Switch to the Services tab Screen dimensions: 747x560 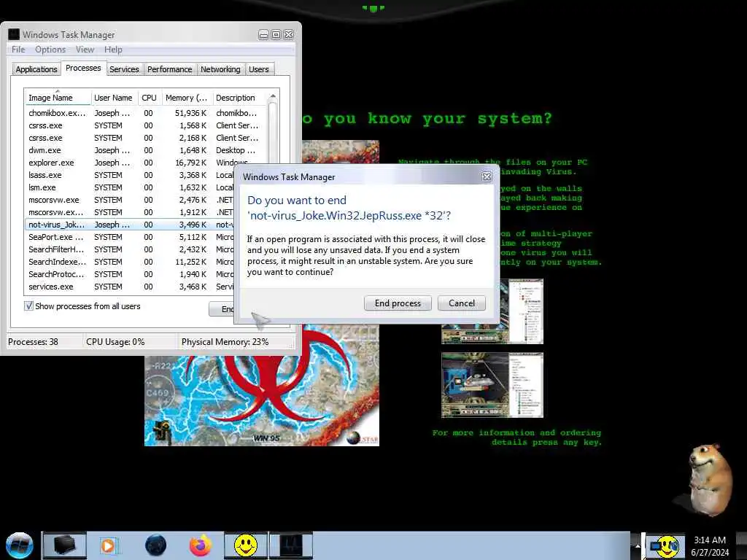click(124, 69)
